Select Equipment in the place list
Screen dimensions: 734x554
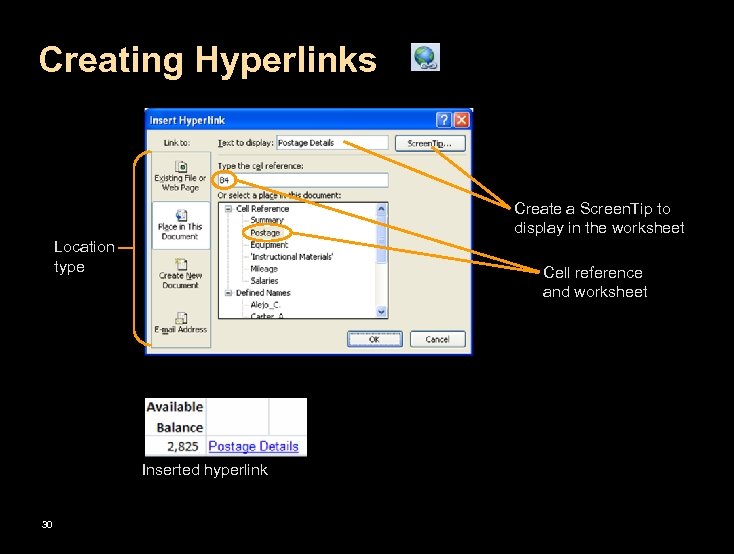point(269,244)
